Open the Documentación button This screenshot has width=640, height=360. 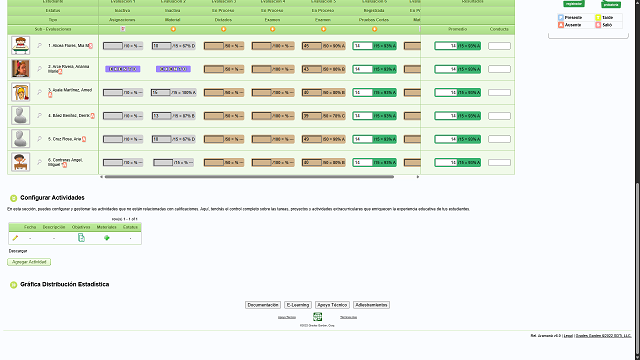[x=263, y=305]
